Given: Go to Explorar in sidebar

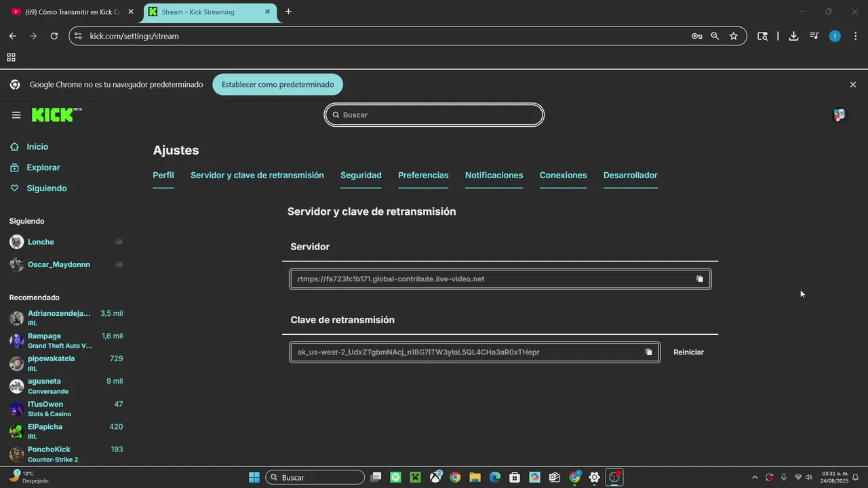Looking at the screenshot, I should point(43,167).
